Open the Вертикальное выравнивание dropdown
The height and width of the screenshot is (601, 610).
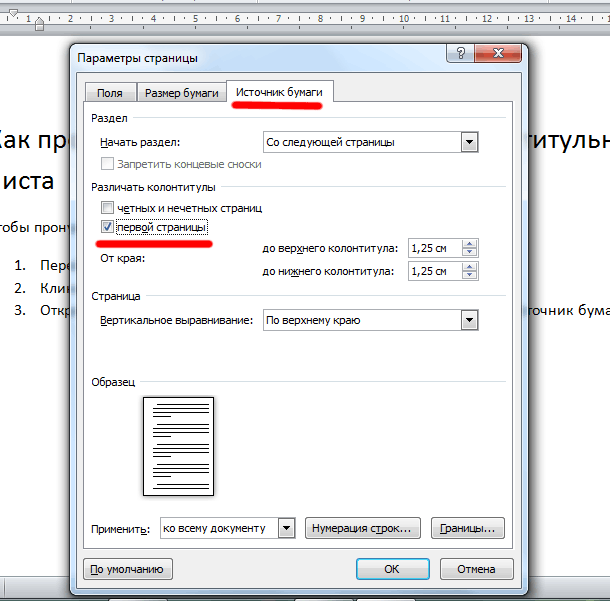tap(470, 321)
